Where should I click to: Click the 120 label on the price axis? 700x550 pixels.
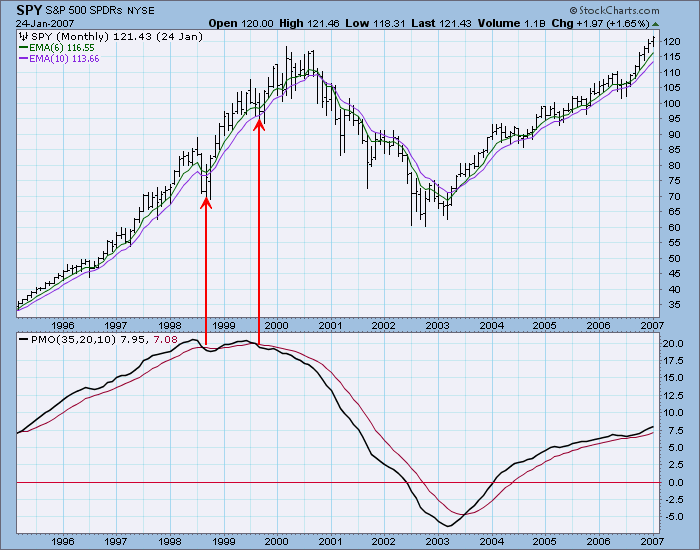[672, 42]
